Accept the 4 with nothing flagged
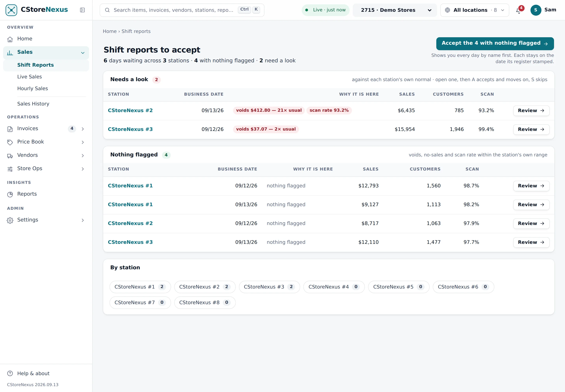Viewport: 565px width, 392px height. tap(495, 44)
